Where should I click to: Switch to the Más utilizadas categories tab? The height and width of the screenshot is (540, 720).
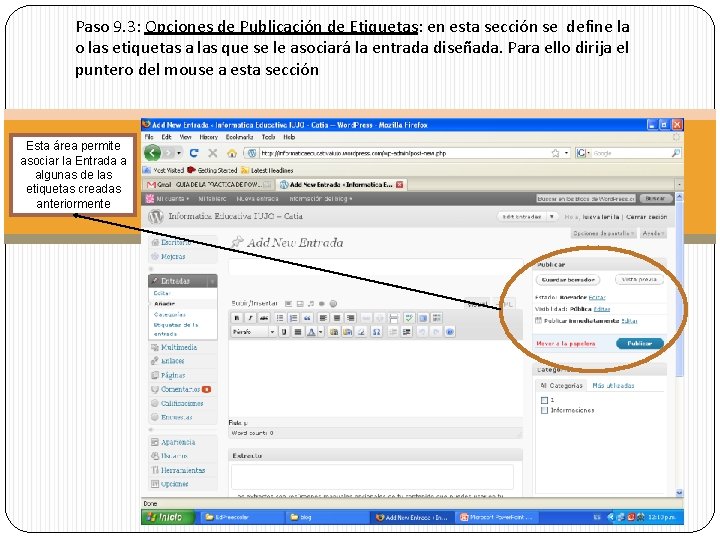[613, 385]
